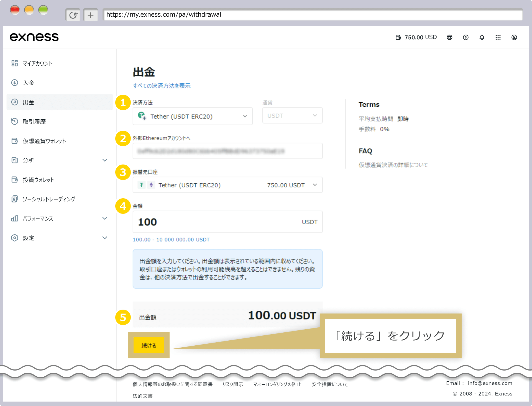Click the 平均支払時間 即時 text

(384, 119)
